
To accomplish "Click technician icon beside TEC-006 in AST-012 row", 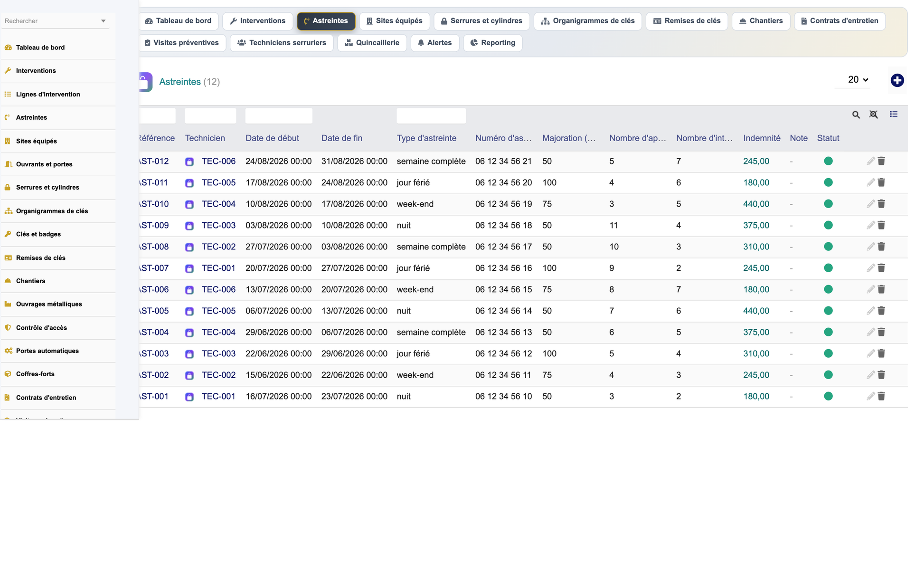I will pos(189,162).
